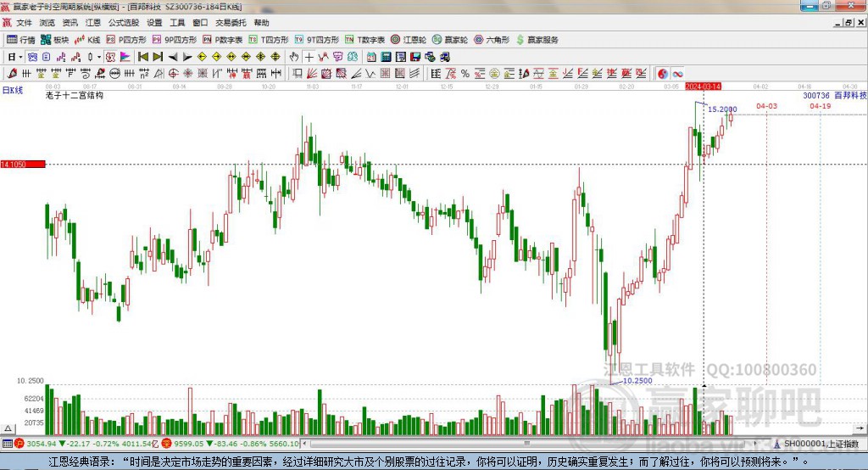The height and width of the screenshot is (470, 868).
Task: Click the 日K线 label
Action: tap(13, 90)
